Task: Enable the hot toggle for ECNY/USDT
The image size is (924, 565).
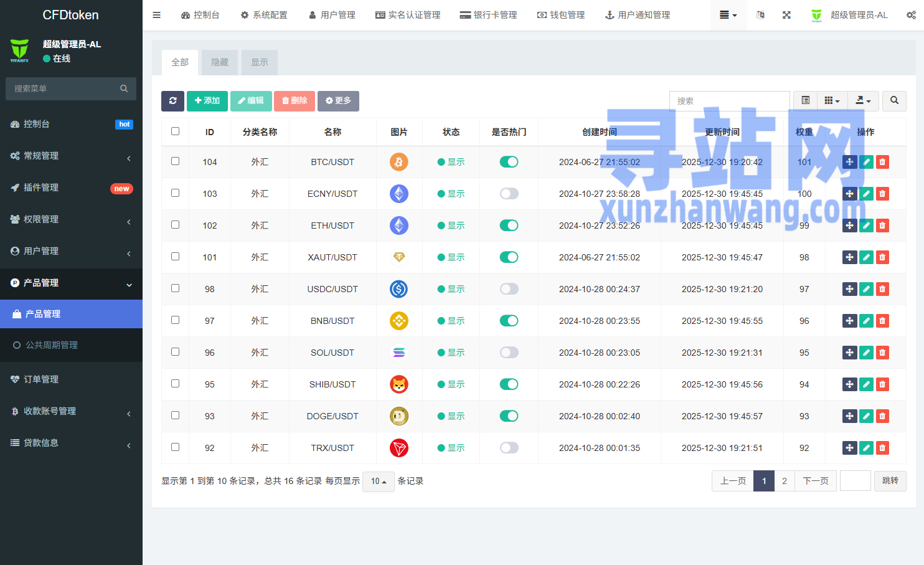Action: pyautogui.click(x=509, y=194)
